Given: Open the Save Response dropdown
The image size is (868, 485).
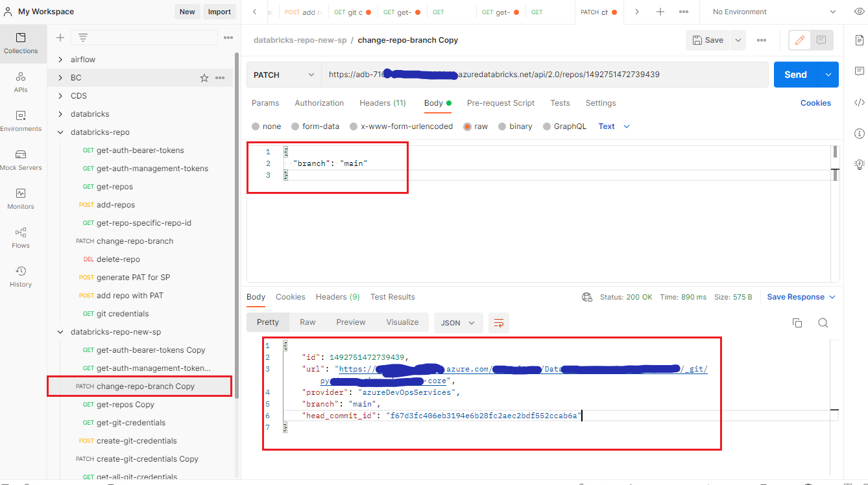Looking at the screenshot, I should [801, 297].
